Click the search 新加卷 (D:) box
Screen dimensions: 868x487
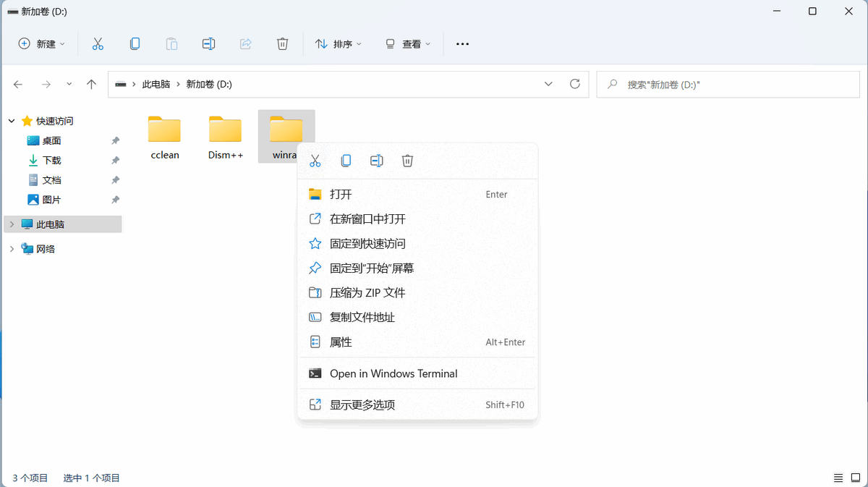[729, 84]
